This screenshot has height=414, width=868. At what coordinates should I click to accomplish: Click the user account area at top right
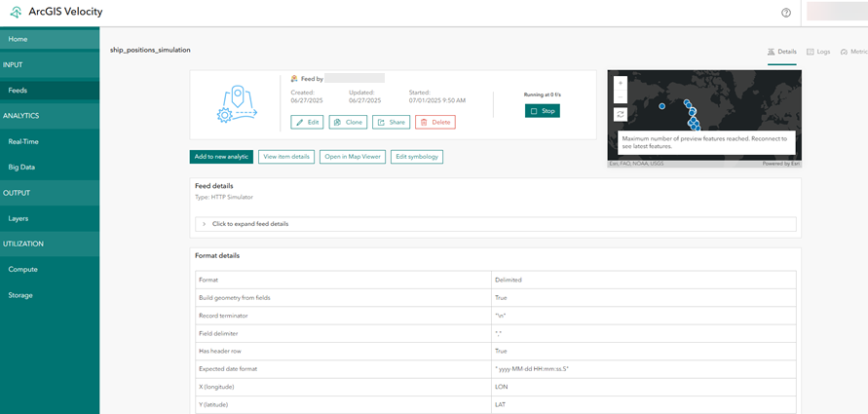click(x=837, y=12)
